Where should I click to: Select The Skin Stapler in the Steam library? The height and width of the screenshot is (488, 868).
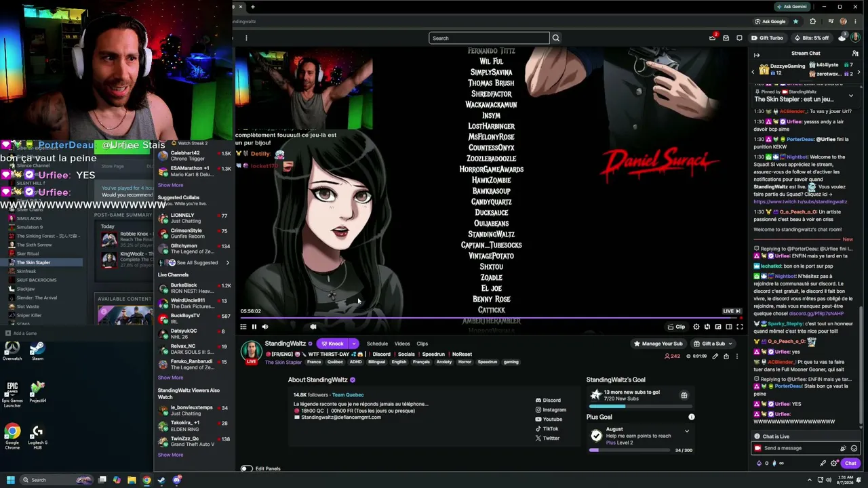coord(43,262)
